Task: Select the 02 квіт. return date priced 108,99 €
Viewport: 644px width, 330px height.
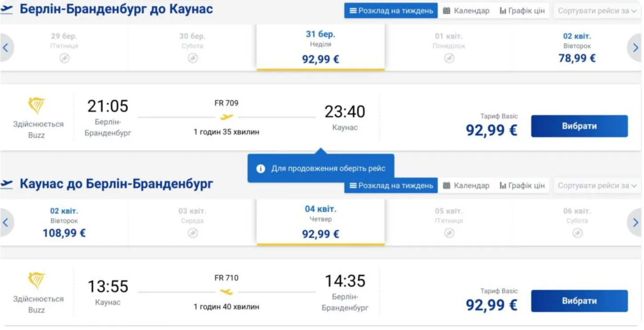Action: click(64, 221)
